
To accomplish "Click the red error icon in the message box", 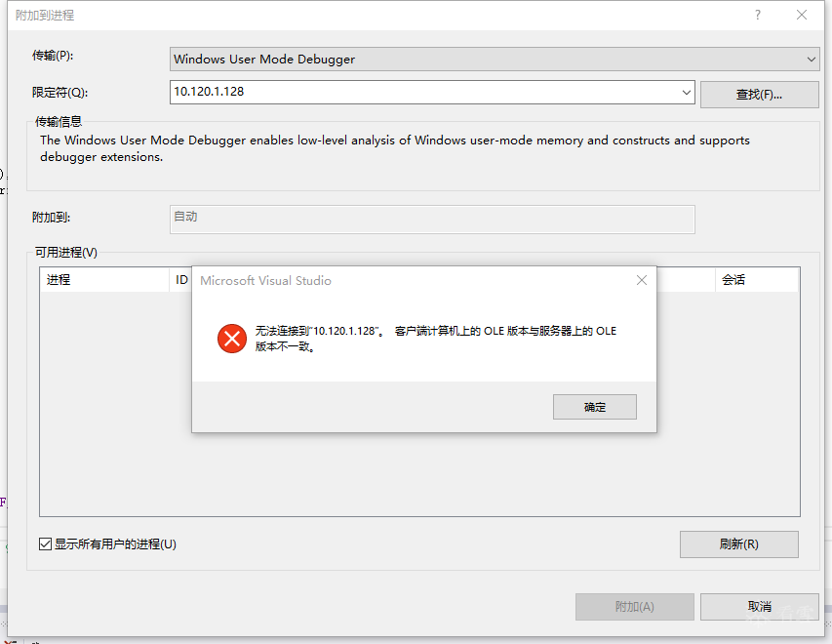I will pos(232,339).
